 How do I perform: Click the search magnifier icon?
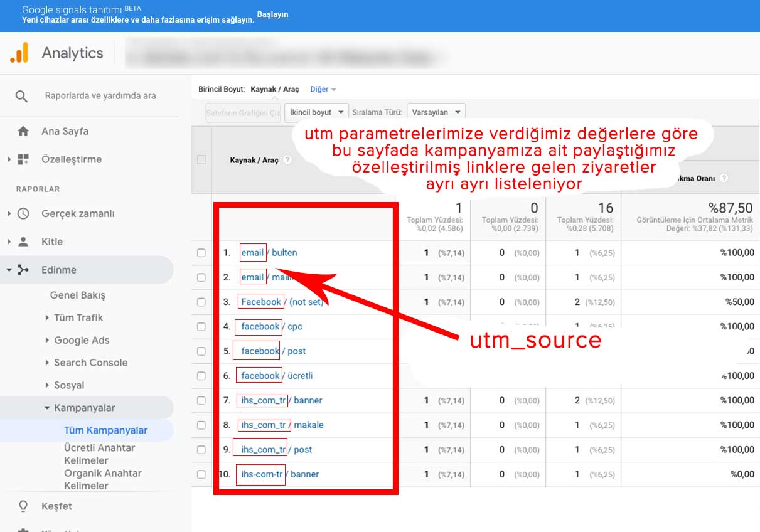[x=22, y=96]
